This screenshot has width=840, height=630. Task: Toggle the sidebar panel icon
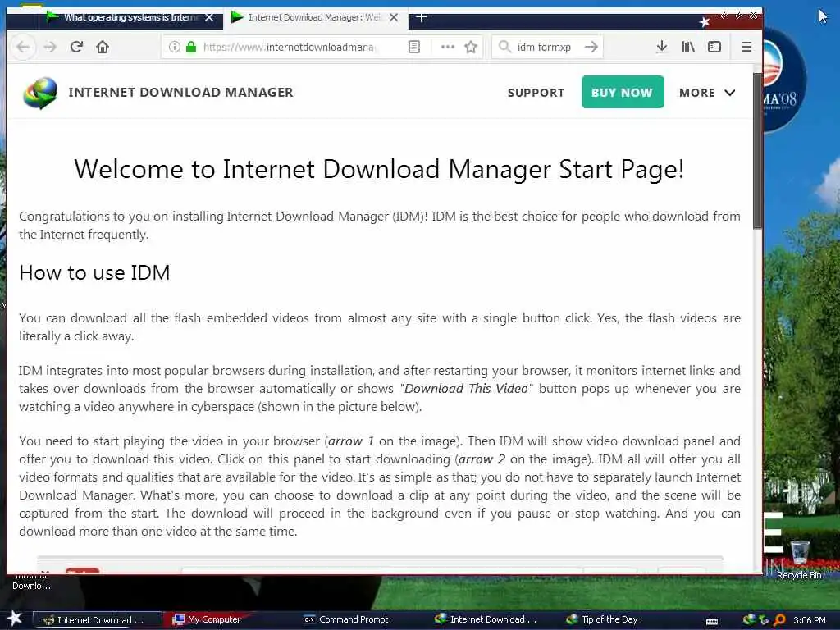pyautogui.click(x=714, y=47)
